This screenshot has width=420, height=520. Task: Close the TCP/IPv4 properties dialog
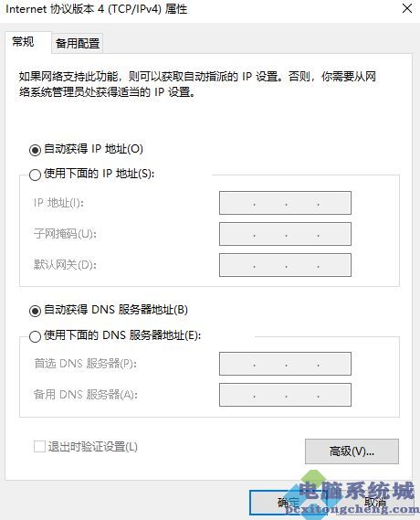tap(407, 8)
